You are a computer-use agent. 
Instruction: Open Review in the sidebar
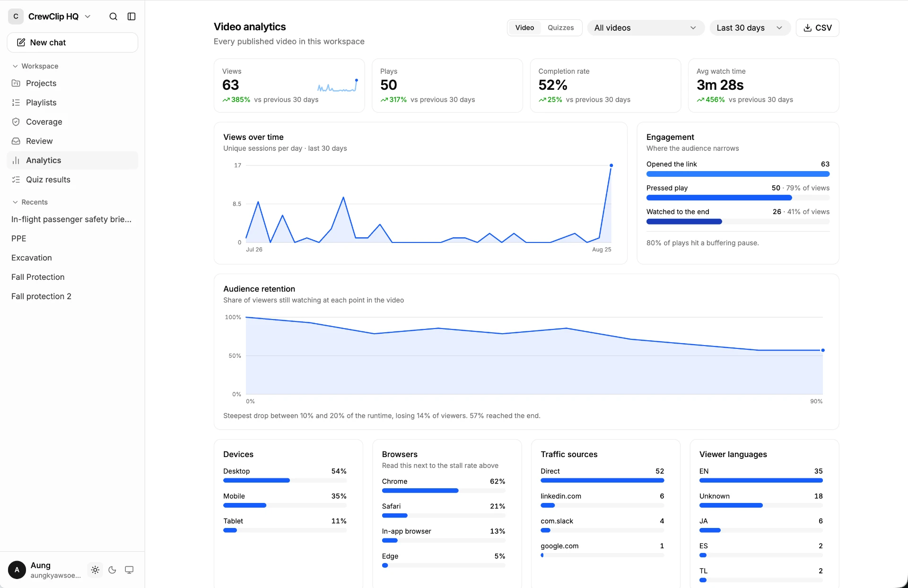pos(72,141)
